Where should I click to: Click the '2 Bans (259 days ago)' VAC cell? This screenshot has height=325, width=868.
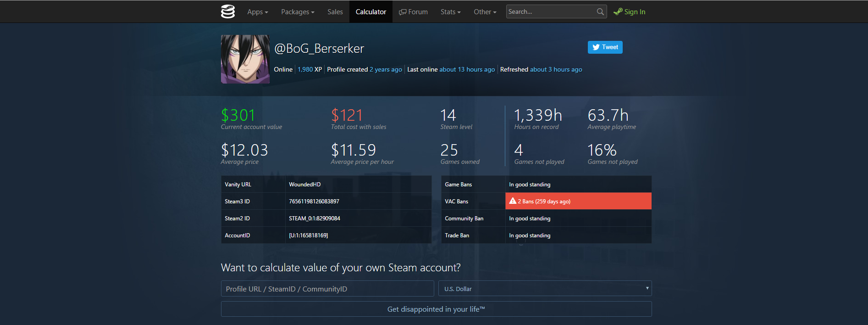coord(578,201)
